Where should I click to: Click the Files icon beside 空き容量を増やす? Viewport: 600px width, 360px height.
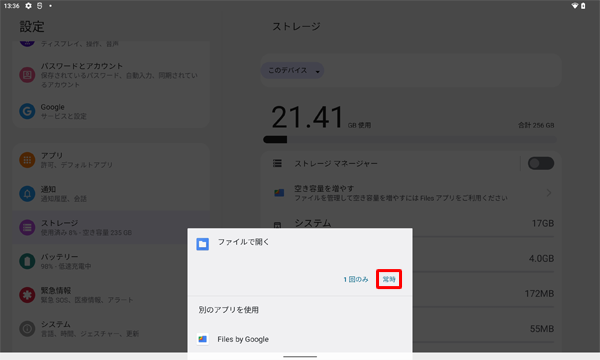point(279,193)
